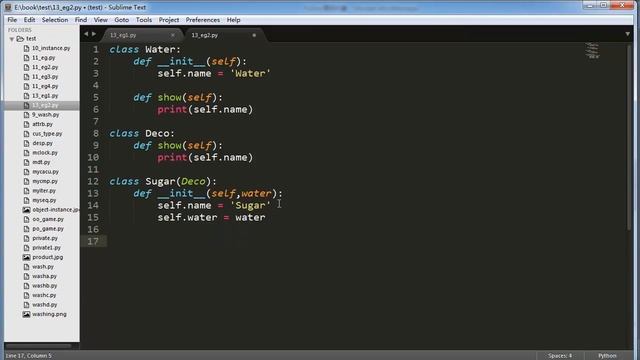Open the File menu
Image resolution: width=640 pixels, height=360 pixels.
12,20
